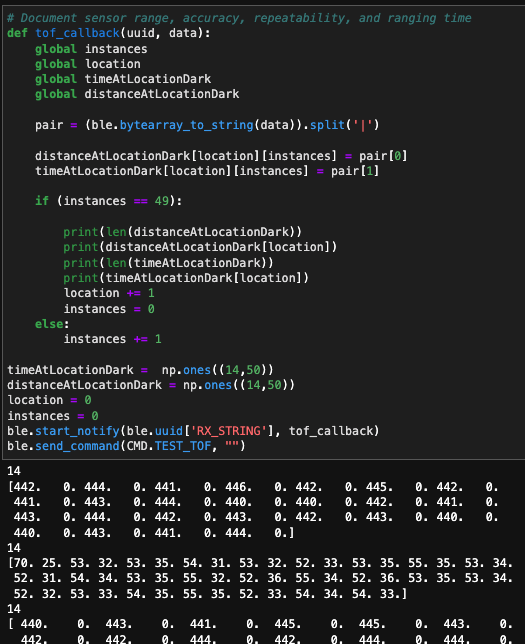This screenshot has width=525, height=644.
Task: Click pair[1] in time assignment
Action: coord(355,171)
